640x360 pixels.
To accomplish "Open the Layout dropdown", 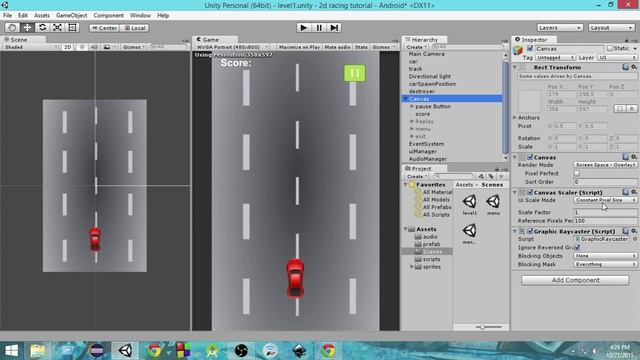I will click(611, 28).
